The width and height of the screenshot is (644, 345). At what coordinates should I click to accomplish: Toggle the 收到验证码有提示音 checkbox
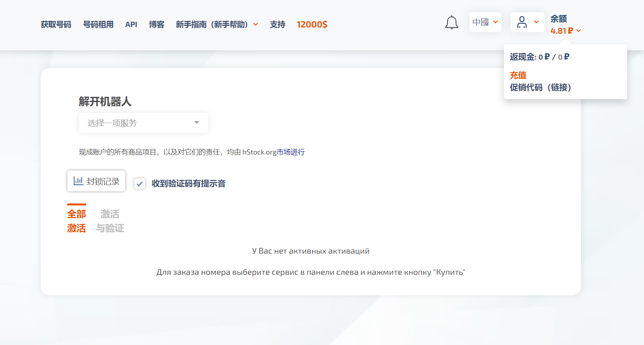[139, 183]
